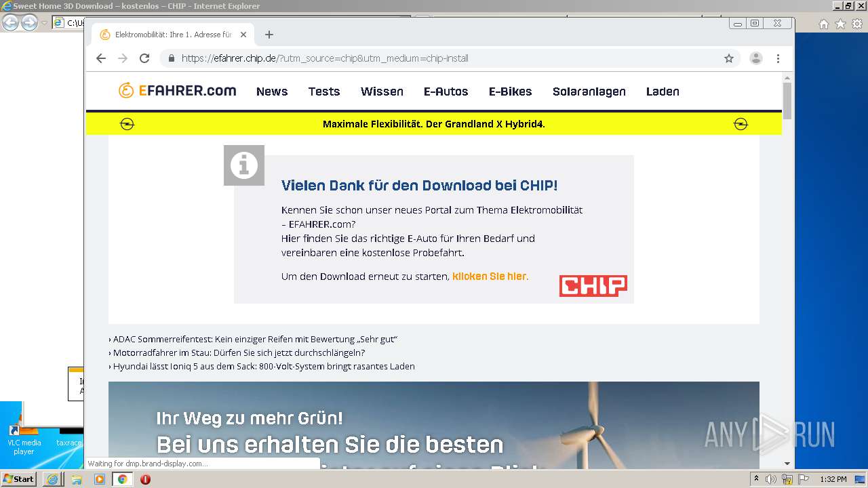Open Windows Explorer folder from taskbar
Screen dimensions: 868x488
[x=77, y=479]
